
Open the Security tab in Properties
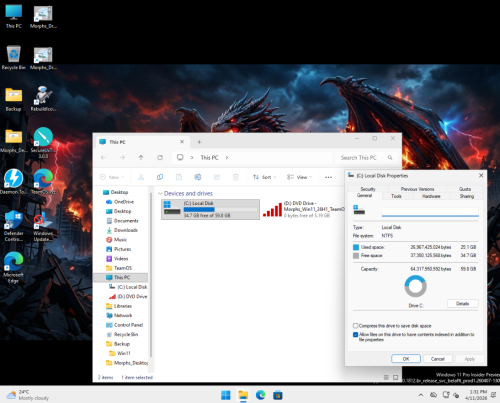[x=368, y=189]
